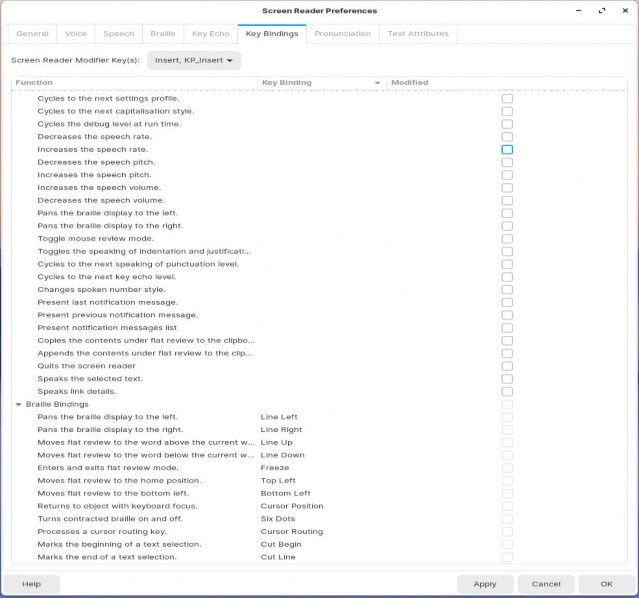Tick the Modified checkbox for Increases the speech rate
The height and width of the screenshot is (598, 639).
click(x=507, y=150)
